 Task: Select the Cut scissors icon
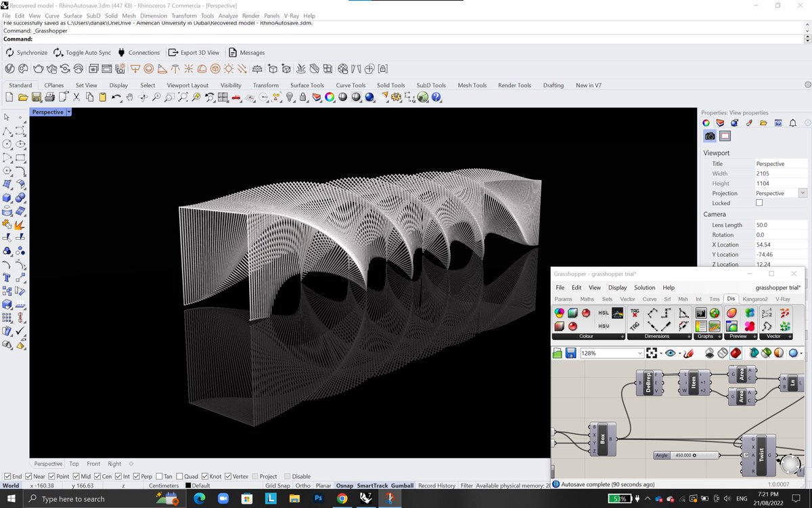(76, 98)
